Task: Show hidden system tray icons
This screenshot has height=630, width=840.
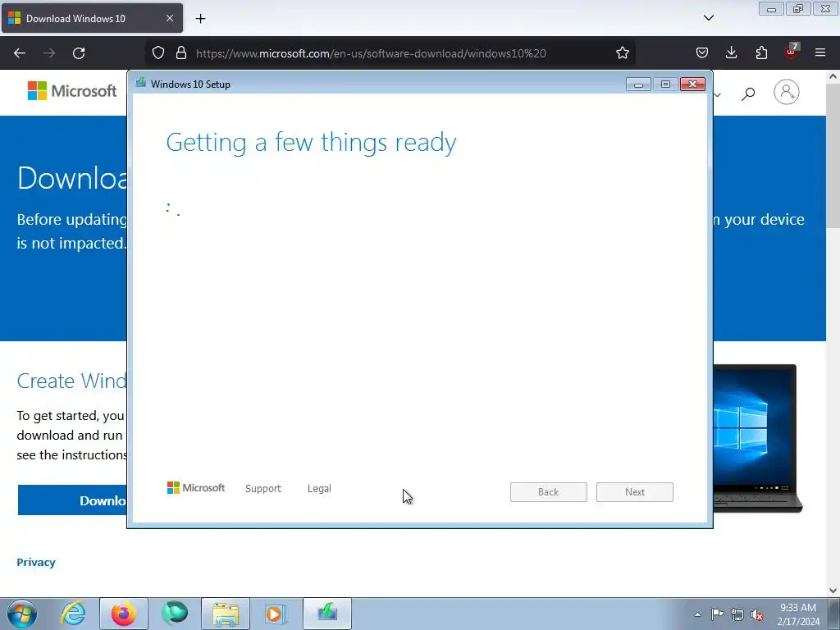Action: pos(697,614)
